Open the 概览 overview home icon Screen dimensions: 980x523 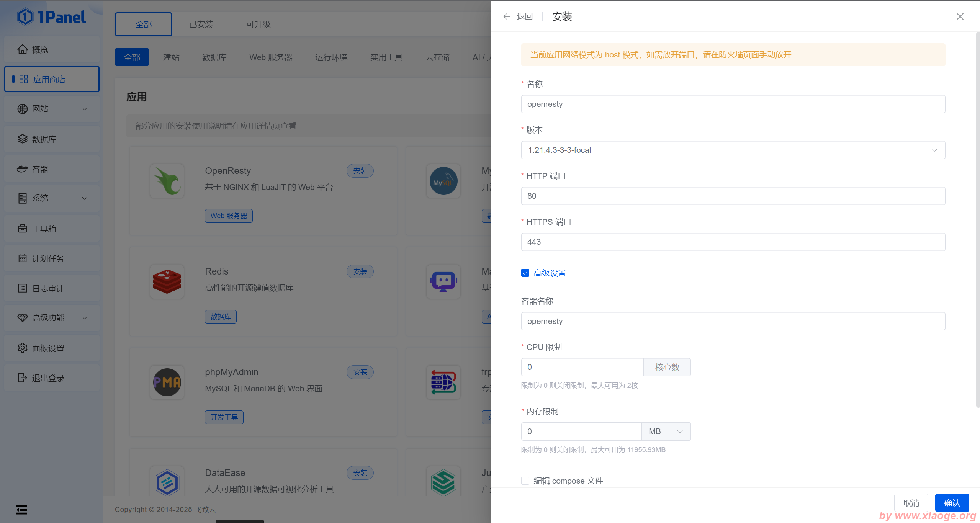(23, 49)
